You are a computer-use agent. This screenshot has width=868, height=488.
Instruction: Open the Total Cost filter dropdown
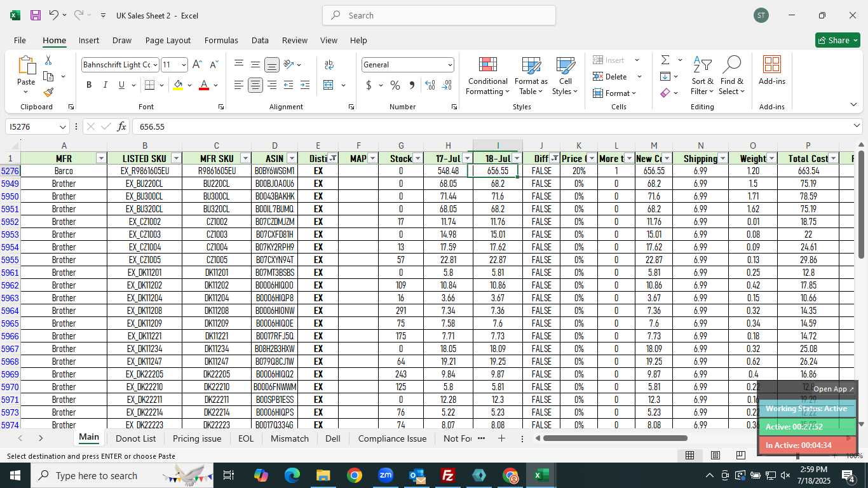pyautogui.click(x=833, y=158)
